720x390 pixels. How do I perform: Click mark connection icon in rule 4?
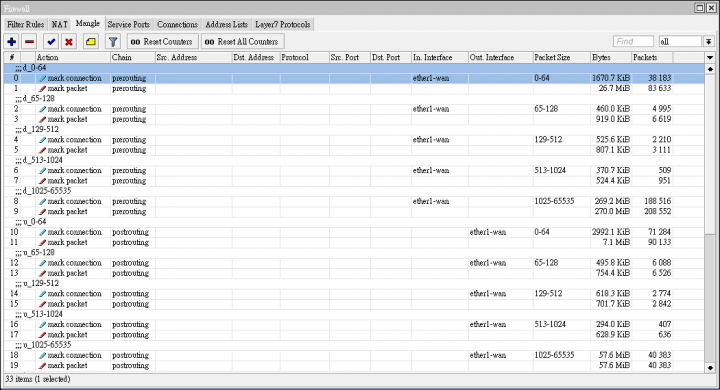pos(42,140)
